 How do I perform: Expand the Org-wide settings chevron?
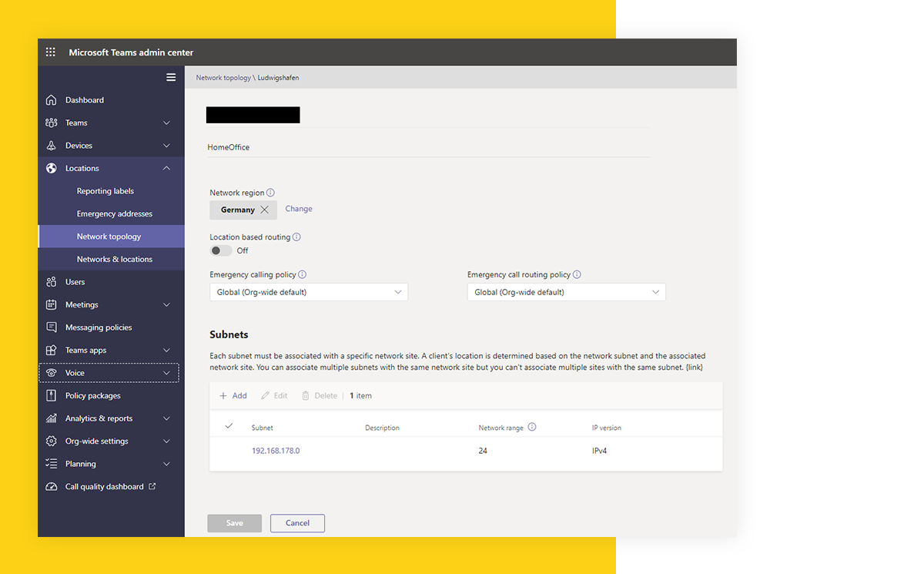tap(166, 441)
